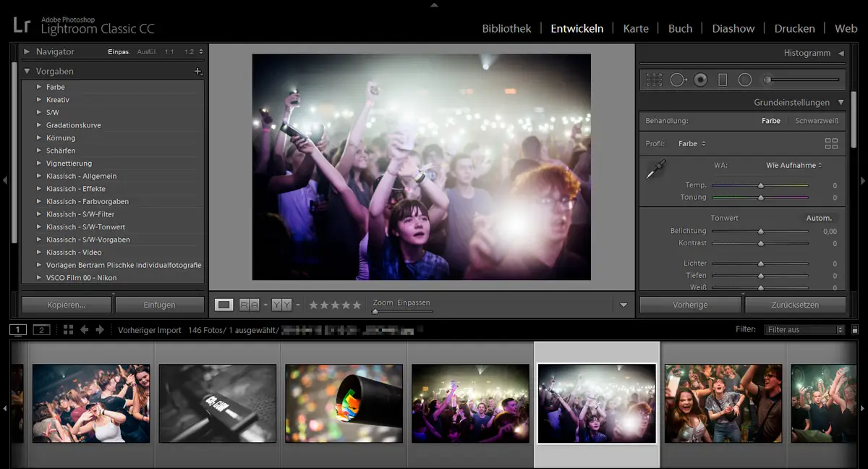
Task: Enable Before/After RA comparison view
Action: [x=250, y=305]
